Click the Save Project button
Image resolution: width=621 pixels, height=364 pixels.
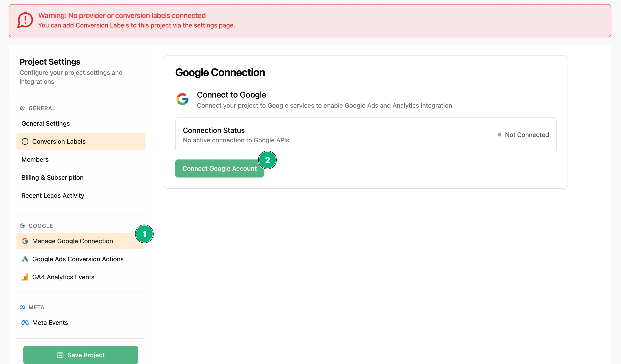(80, 355)
